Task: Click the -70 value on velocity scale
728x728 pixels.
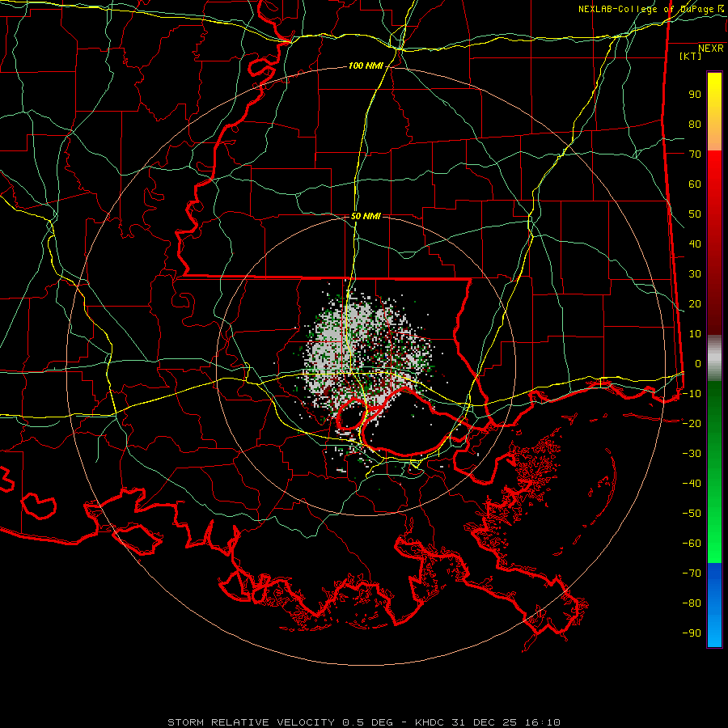Action: click(692, 574)
